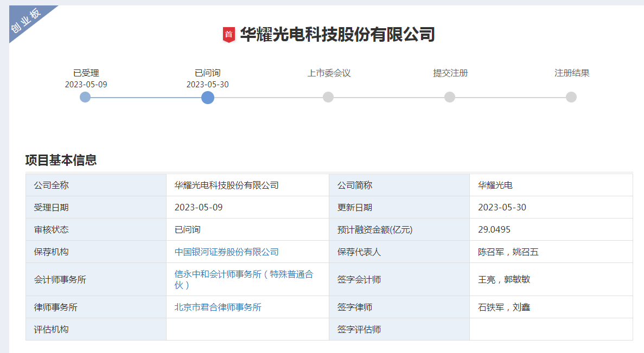Click the 华耀光电 short name value
Image resolution: width=644 pixels, height=353 pixels.
pyautogui.click(x=495, y=185)
